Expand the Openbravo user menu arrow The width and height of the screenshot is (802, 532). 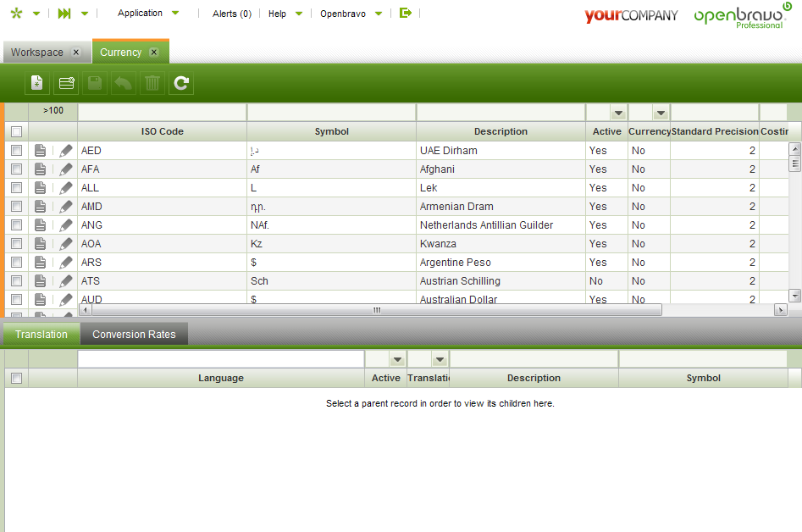tap(379, 14)
